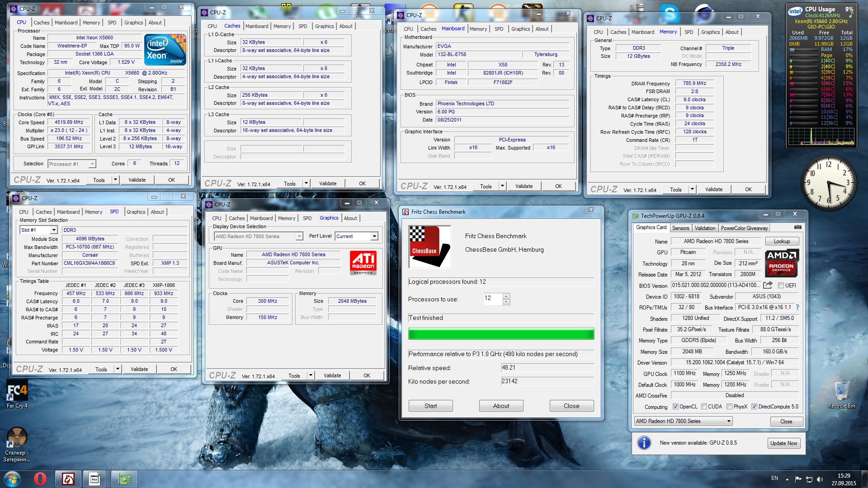The width and height of the screenshot is (868, 488).
Task: Increase the Processors to use spinner
Action: [506, 296]
